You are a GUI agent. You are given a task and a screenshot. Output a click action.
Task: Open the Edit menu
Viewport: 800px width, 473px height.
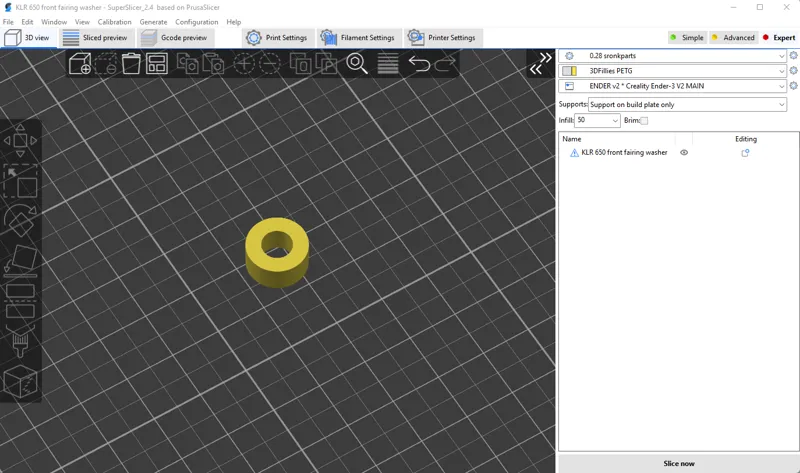click(x=27, y=22)
